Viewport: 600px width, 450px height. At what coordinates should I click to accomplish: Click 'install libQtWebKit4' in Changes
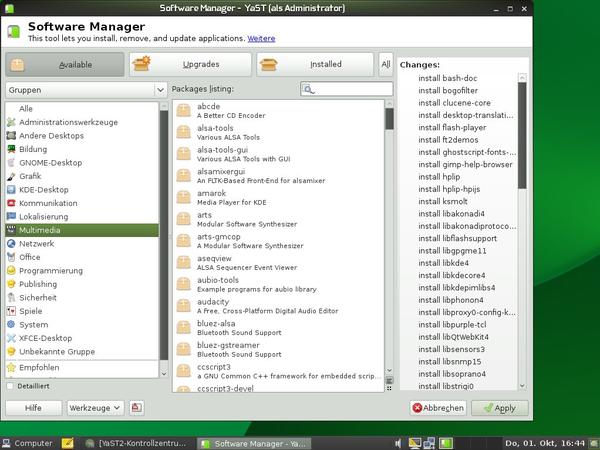(x=453, y=337)
